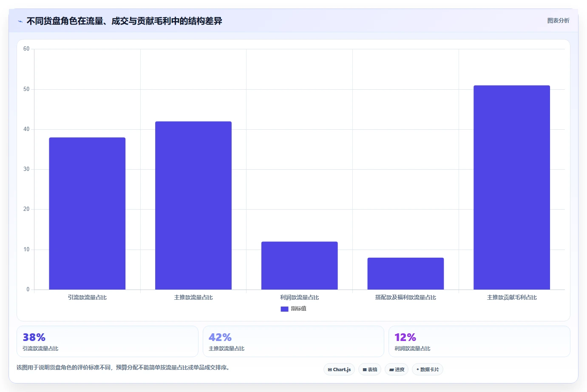Click the chart title 不同货盘角色 heading

pos(124,21)
